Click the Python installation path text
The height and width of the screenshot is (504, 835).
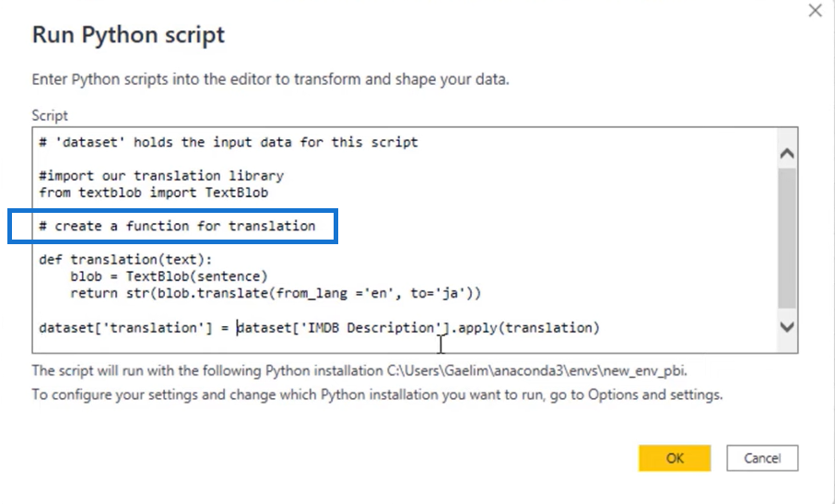point(536,370)
